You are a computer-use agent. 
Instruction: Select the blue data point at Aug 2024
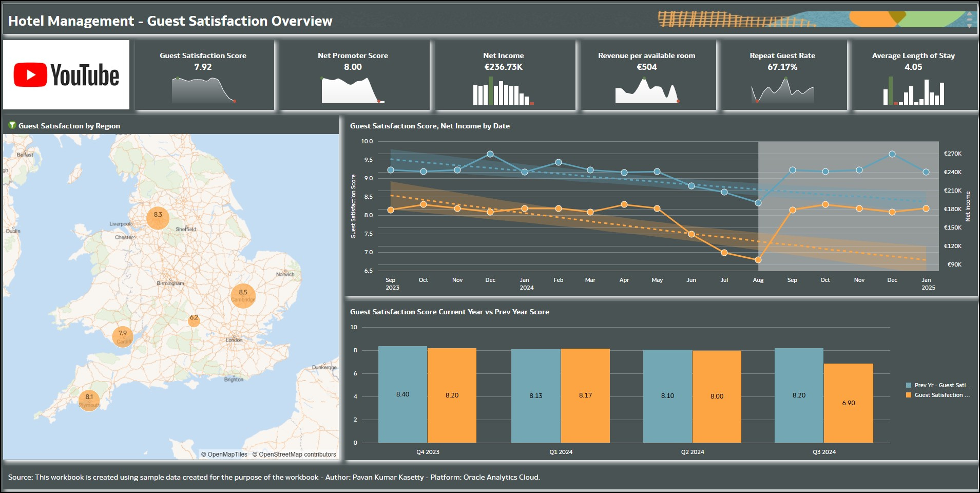click(758, 203)
